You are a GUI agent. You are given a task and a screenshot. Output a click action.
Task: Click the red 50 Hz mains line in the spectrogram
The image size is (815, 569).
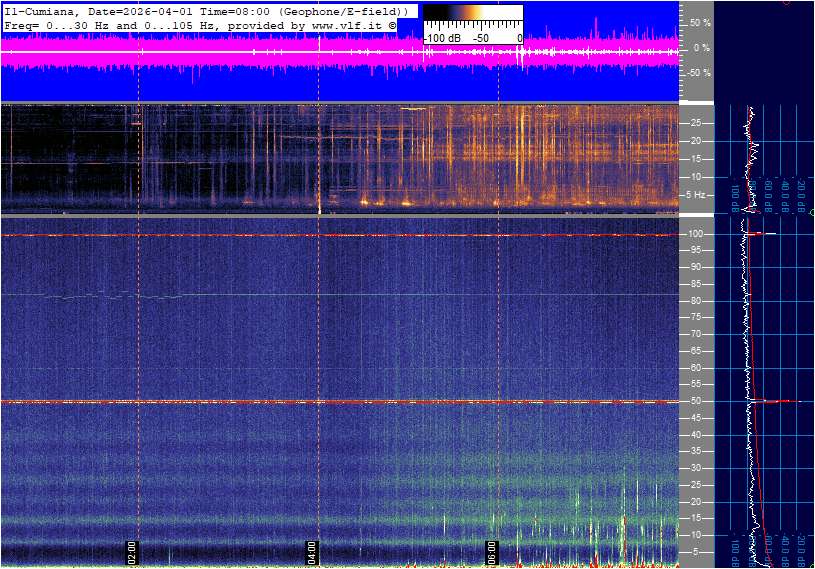click(x=340, y=402)
